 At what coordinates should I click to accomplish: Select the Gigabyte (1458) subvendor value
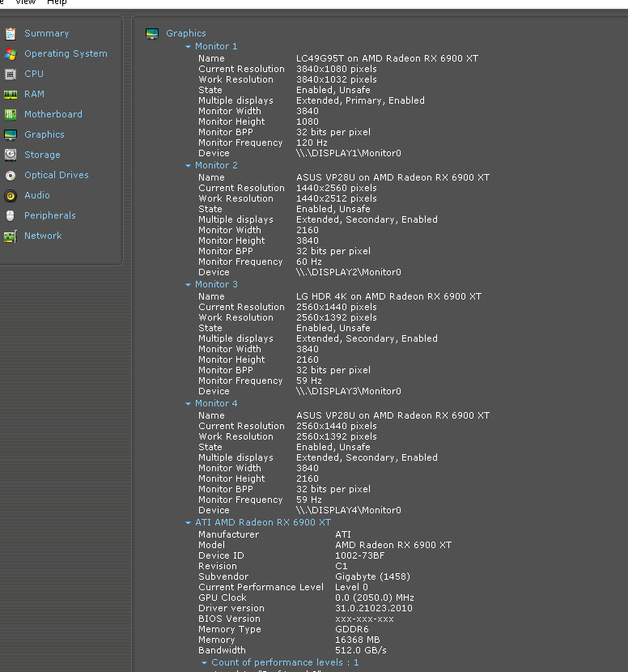click(x=373, y=576)
